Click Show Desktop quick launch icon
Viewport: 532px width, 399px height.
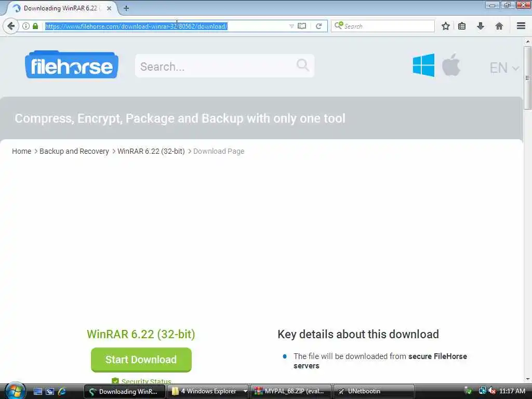tap(38, 391)
